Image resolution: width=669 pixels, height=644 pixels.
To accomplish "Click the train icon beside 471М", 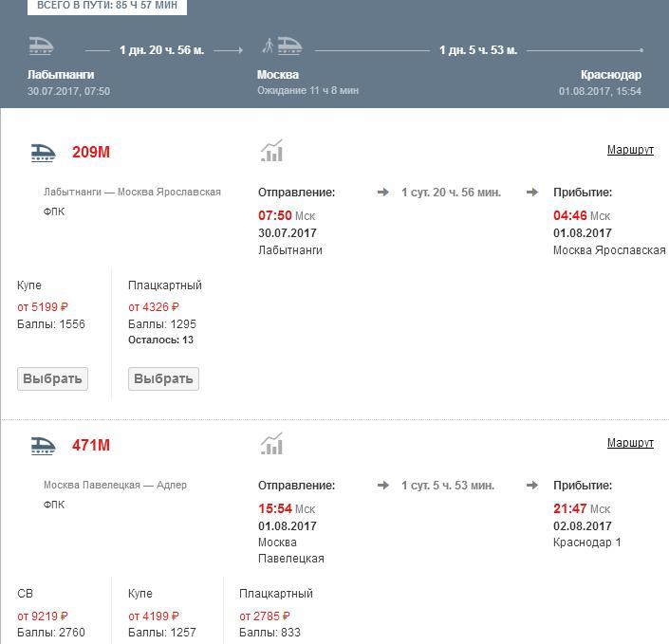I will [x=43, y=446].
